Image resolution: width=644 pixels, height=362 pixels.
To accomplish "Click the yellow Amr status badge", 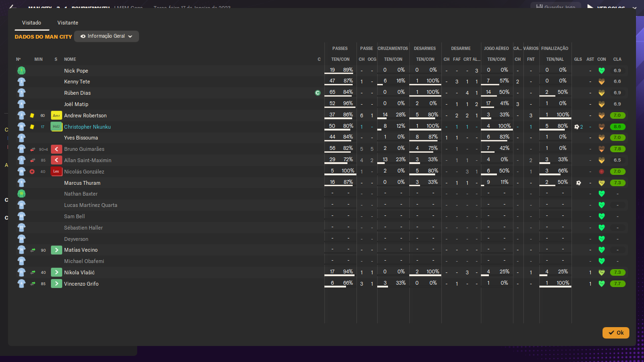I will pos(57,115).
